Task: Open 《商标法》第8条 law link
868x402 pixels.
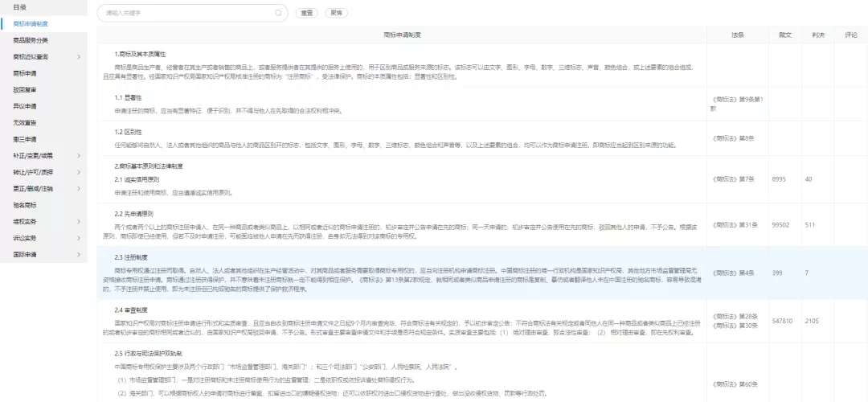Action: (733, 138)
